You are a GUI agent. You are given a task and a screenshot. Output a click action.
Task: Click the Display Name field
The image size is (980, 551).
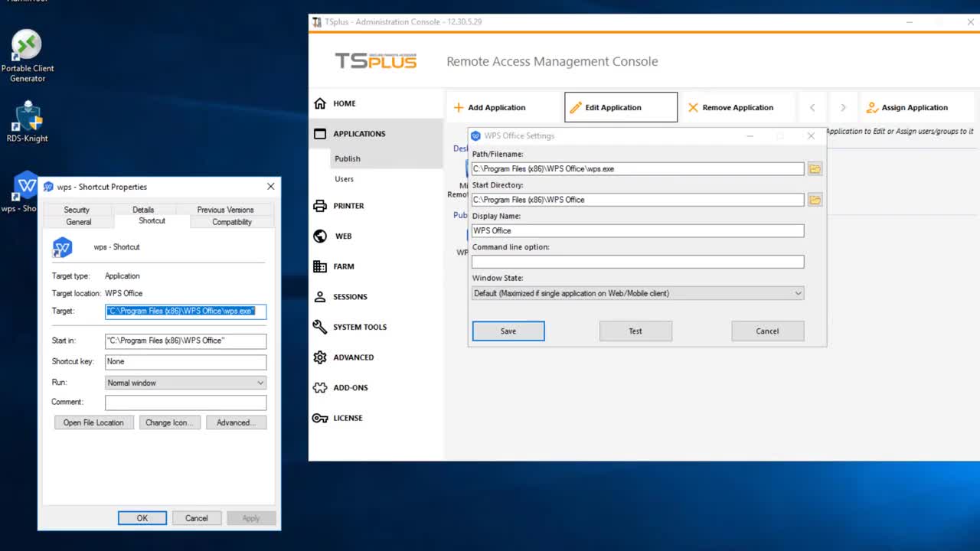click(x=638, y=230)
